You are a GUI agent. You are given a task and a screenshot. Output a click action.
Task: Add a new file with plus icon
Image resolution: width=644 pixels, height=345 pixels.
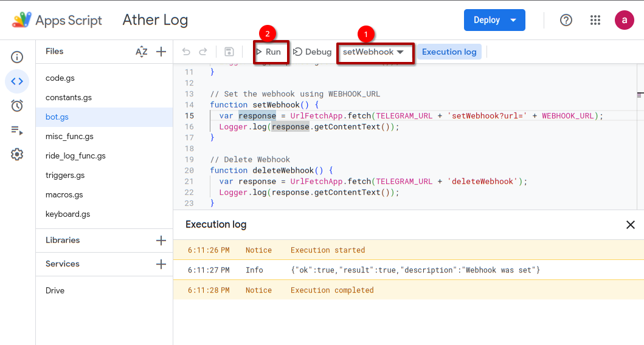click(x=161, y=52)
